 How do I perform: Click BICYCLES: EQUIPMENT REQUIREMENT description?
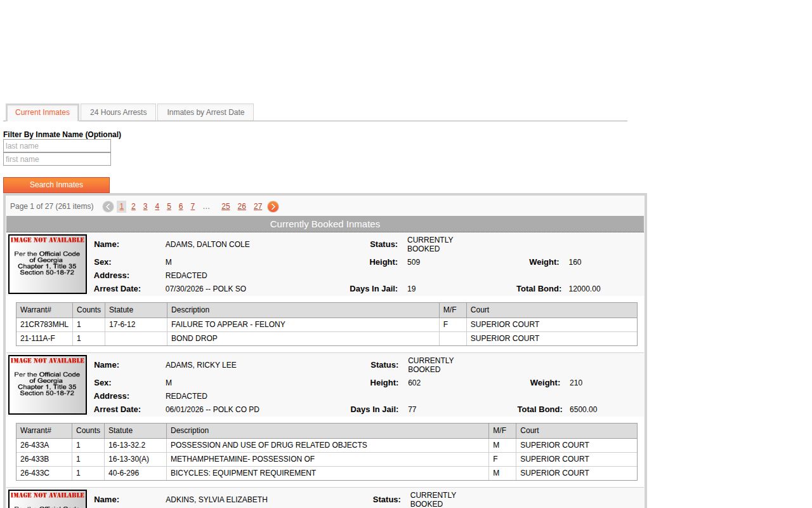pos(244,473)
